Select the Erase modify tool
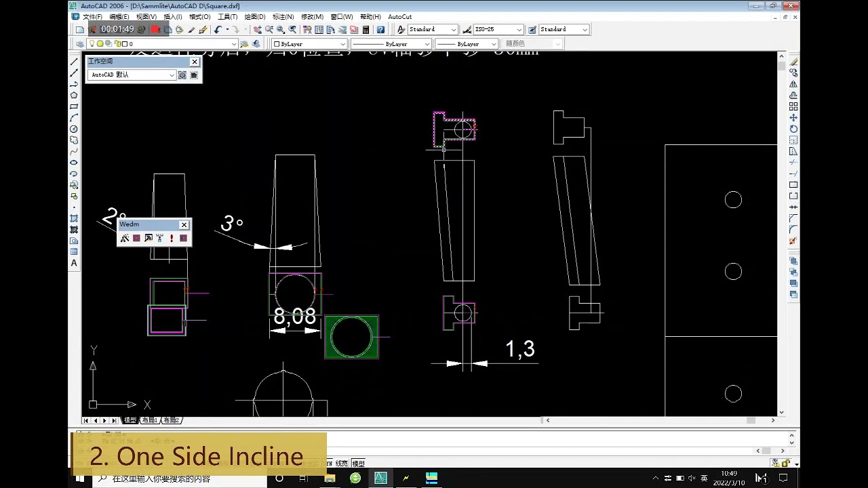Image resolution: width=868 pixels, height=488 pixels. tap(793, 62)
